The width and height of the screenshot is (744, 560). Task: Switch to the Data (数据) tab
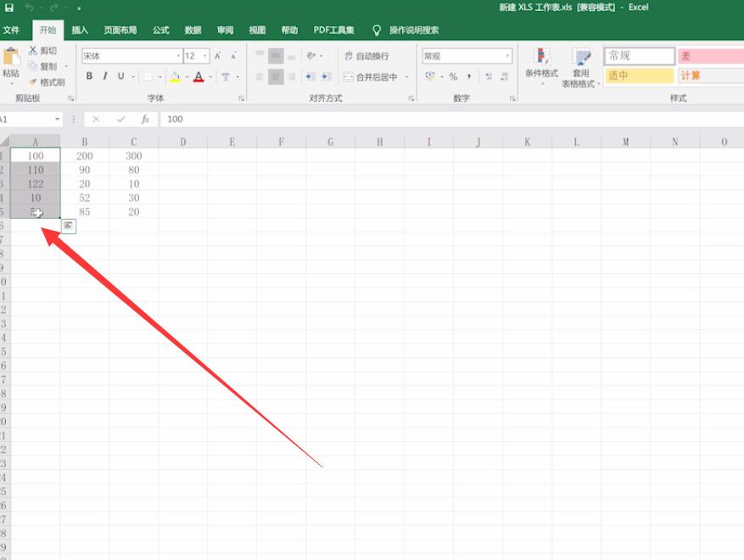pos(193,31)
